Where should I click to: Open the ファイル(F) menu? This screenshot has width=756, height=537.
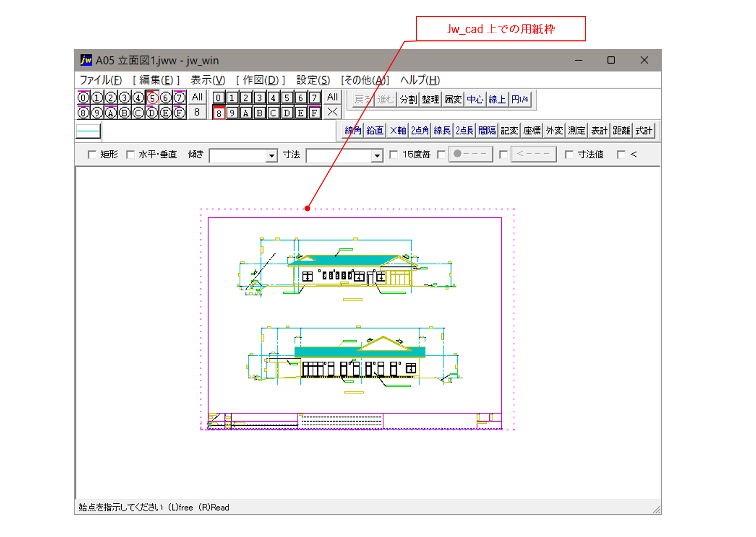(100, 80)
